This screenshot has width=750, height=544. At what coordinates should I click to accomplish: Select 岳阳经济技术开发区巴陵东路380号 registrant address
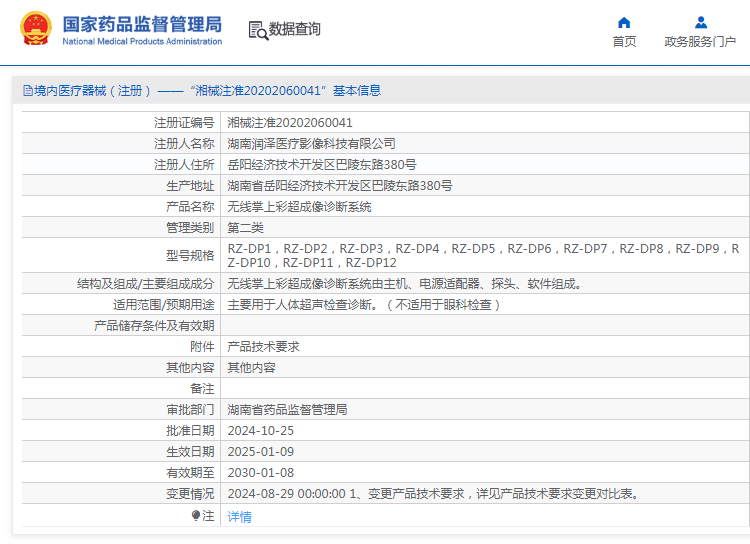[322, 165]
